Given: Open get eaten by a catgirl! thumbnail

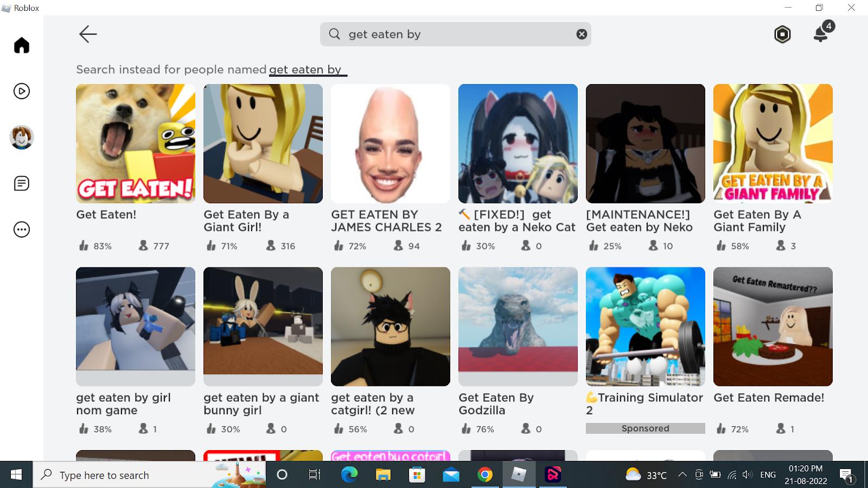Looking at the screenshot, I should (391, 326).
